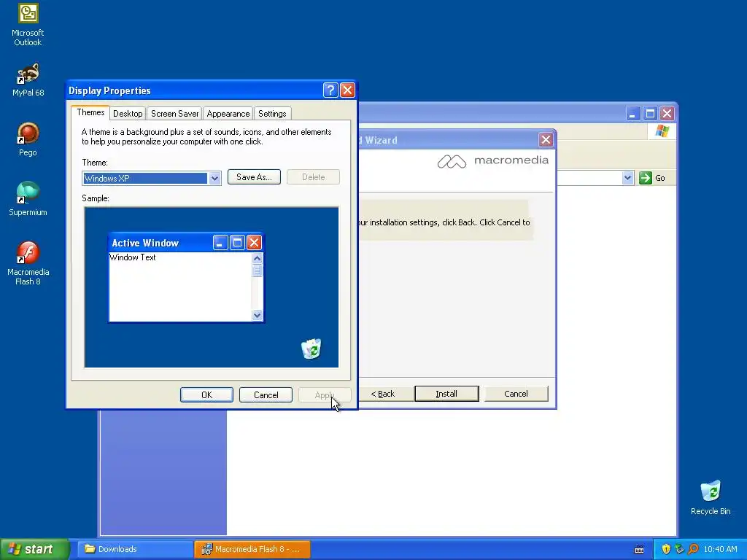Click the Recycle Bin in theme sample preview

pyautogui.click(x=311, y=349)
